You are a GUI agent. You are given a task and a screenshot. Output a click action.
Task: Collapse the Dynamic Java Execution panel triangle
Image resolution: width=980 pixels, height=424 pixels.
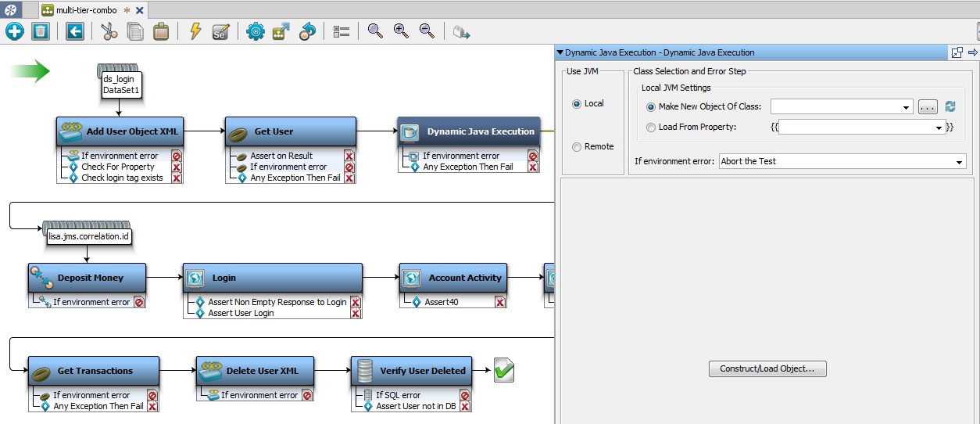560,52
